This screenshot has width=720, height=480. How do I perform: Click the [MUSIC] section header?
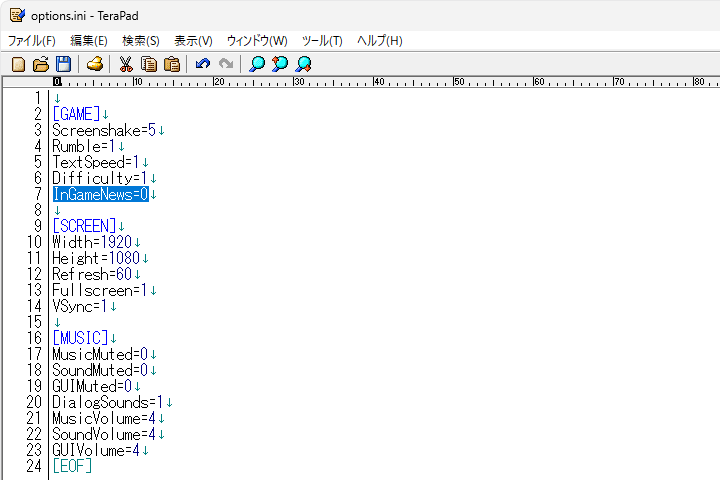[x=80, y=338]
